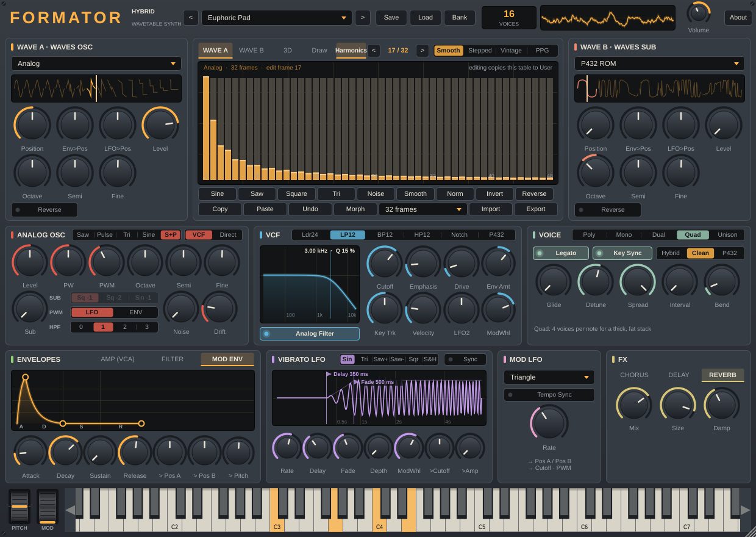Toggle Reverse for Wave A
Viewport: 756px width, 537px height.
(45, 210)
